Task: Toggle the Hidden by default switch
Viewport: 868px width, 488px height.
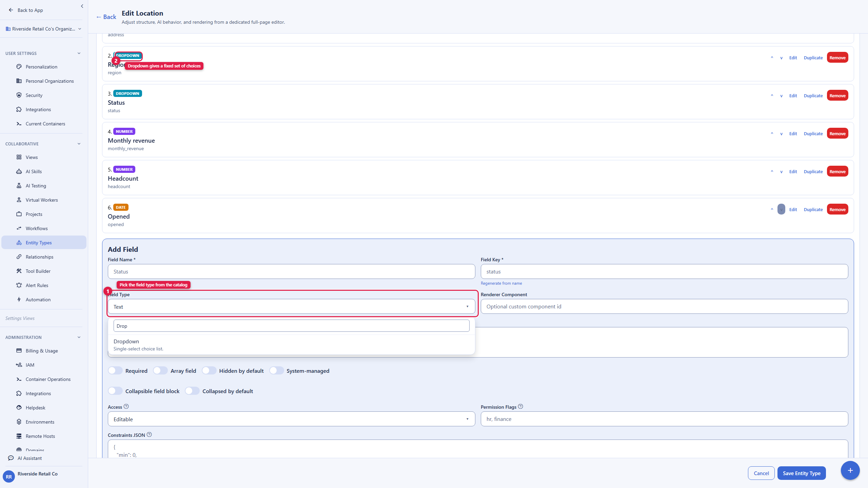Action: 209,370
